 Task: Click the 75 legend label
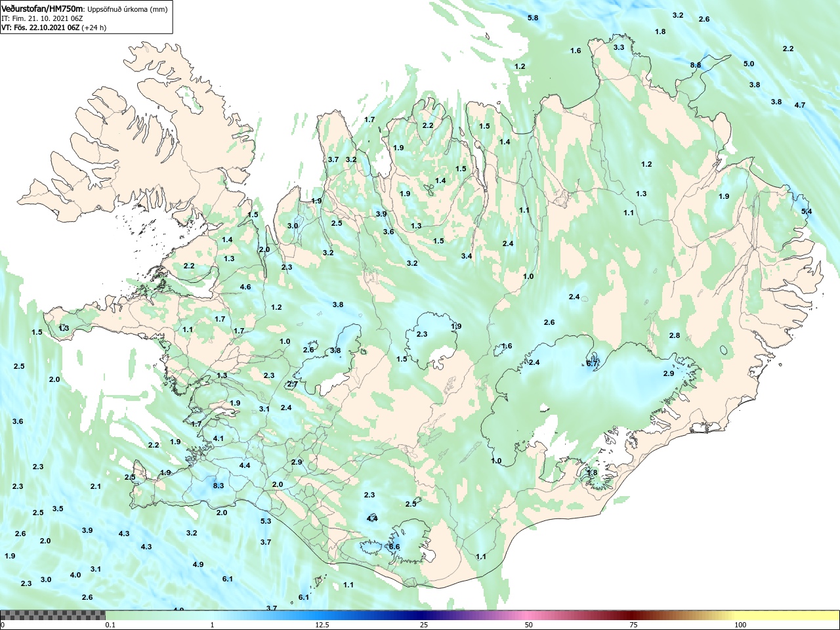tap(633, 625)
